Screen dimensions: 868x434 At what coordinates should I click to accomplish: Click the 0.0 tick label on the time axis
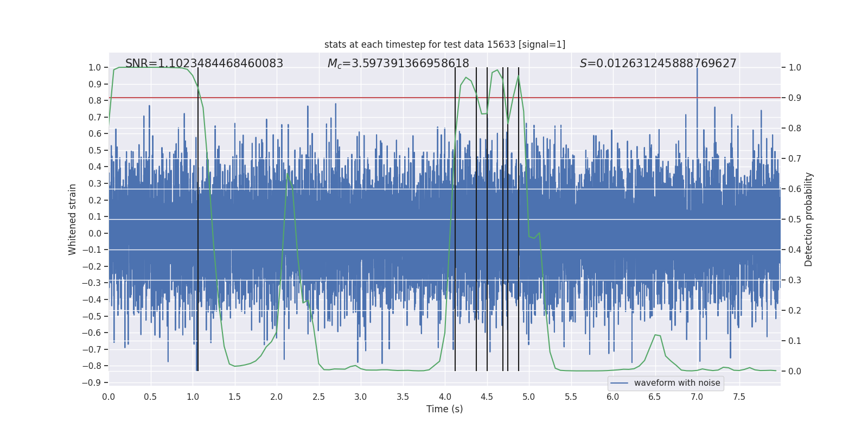pos(108,397)
